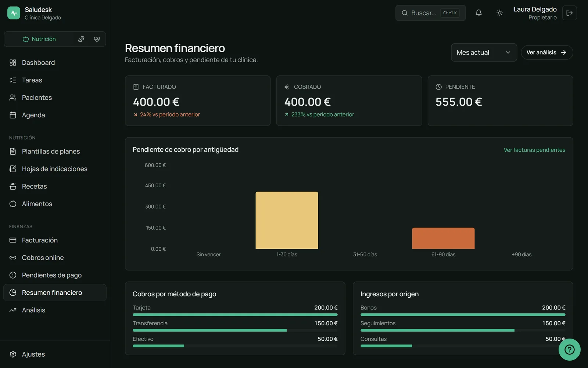Click the logout icon button
Viewport: 588px width, 368px height.
(x=570, y=13)
